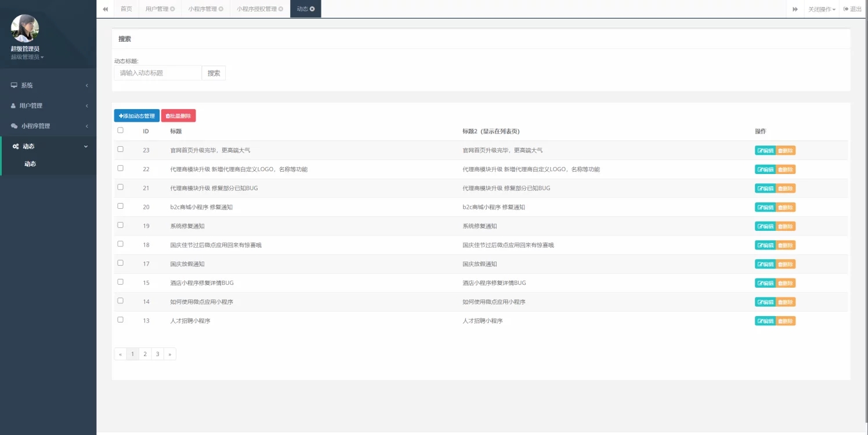Close the 小程序授权管理 tab using its x icon
Screen dimensions: 868x435
281,9
